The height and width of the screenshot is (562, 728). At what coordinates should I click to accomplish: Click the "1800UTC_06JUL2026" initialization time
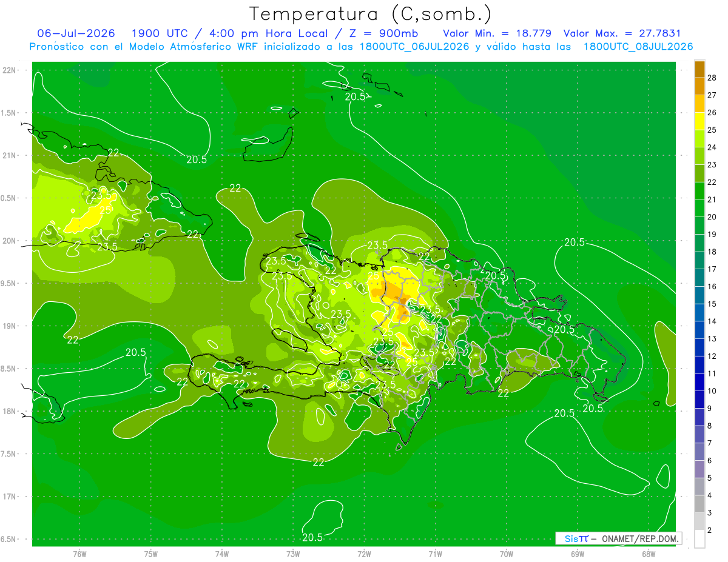(x=414, y=47)
